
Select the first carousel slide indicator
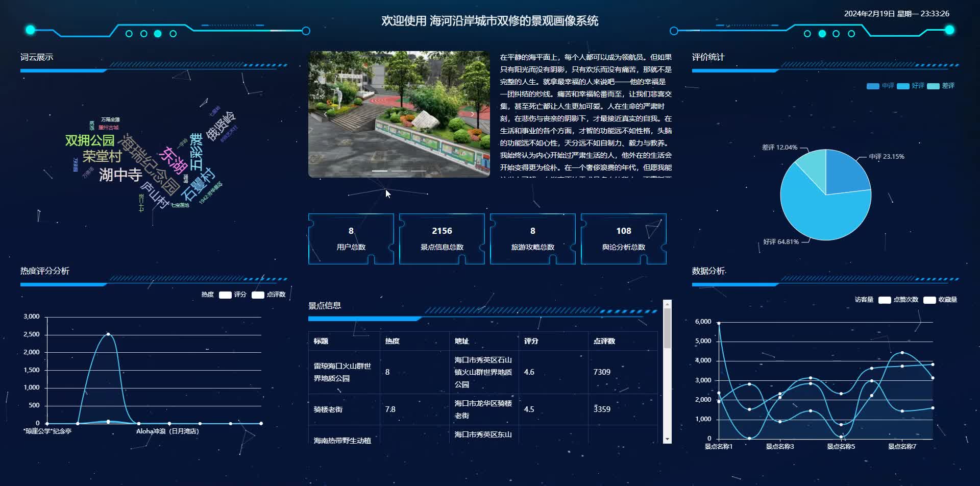click(x=380, y=171)
